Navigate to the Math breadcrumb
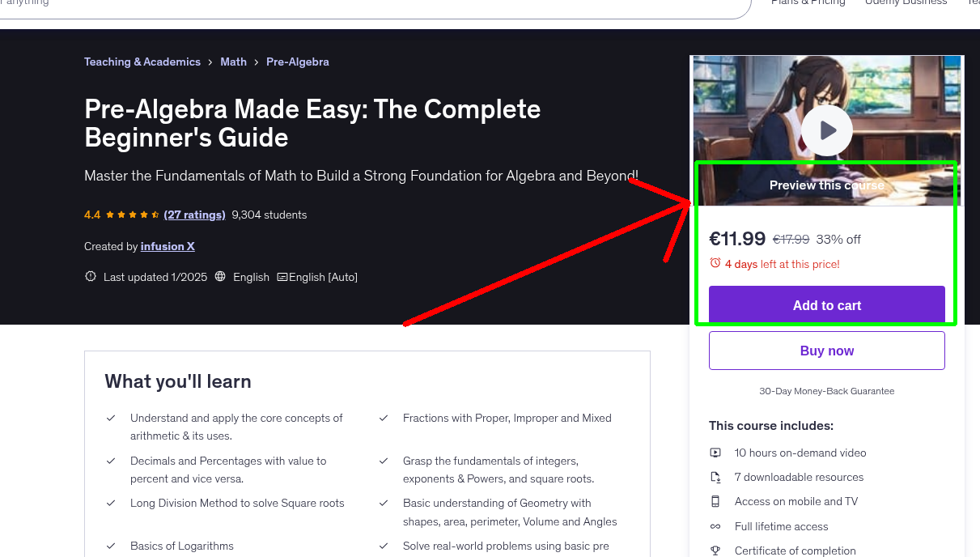The image size is (980, 557). (x=233, y=62)
